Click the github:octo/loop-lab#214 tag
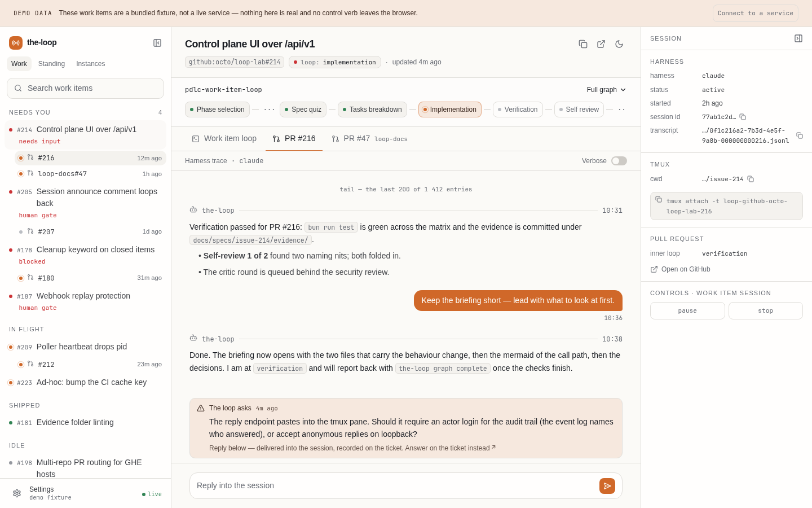Image resolution: width=812 pixels, height=508 pixels. pos(235,62)
